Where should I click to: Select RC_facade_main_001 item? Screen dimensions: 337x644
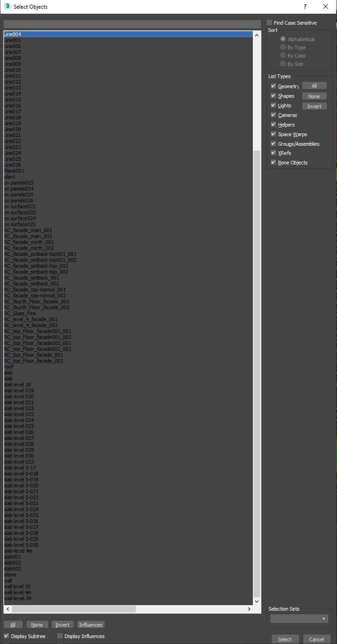coord(128,230)
